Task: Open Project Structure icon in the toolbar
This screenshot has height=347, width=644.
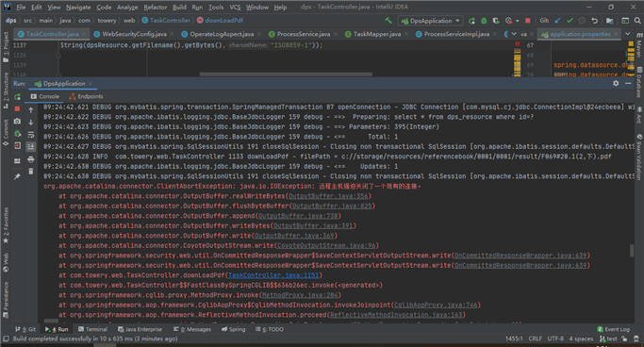Action: click(609, 21)
